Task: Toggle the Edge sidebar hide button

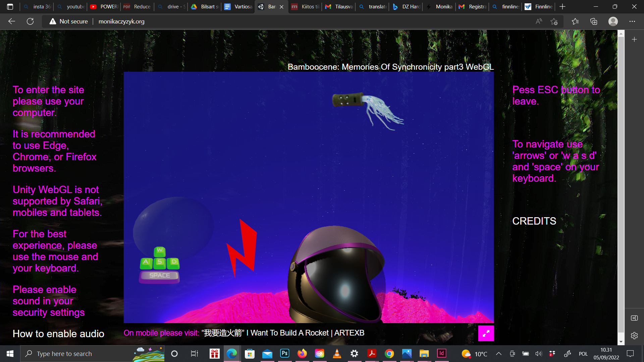Action: (634, 318)
